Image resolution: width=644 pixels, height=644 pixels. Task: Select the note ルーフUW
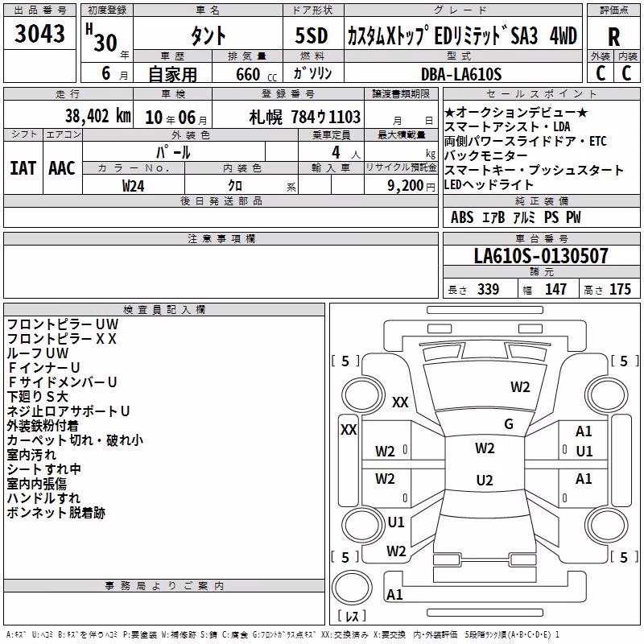[x=38, y=353]
